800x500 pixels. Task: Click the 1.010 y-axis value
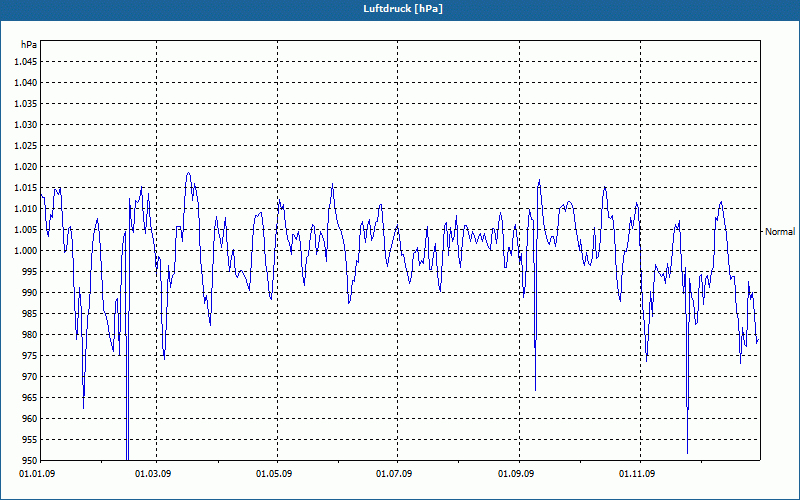[x=26, y=209]
